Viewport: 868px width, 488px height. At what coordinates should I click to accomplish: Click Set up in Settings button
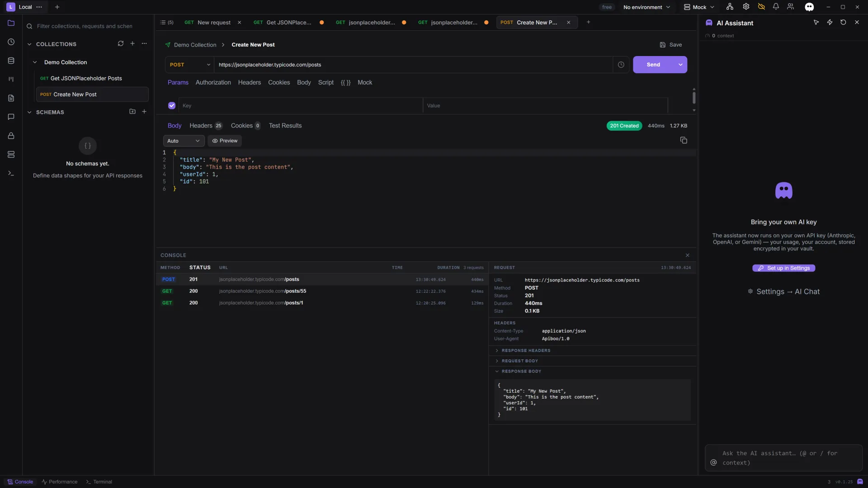(784, 268)
